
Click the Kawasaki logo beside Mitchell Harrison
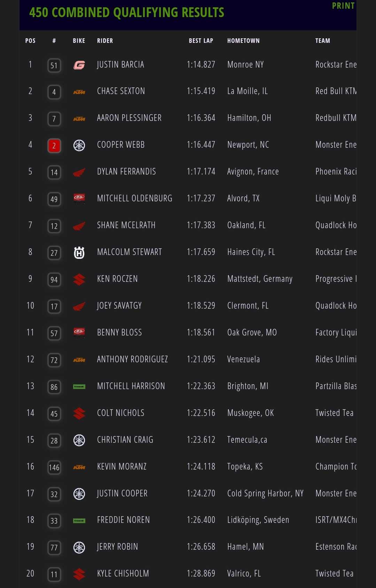click(79, 387)
